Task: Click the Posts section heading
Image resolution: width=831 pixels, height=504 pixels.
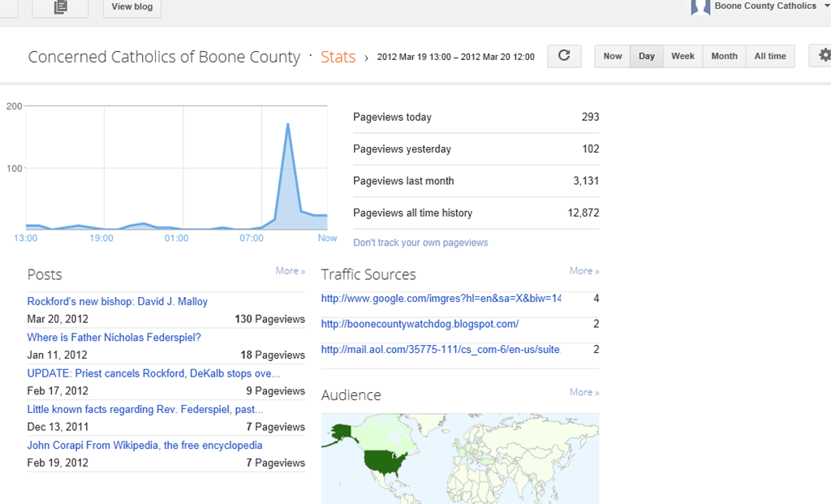Action: pyautogui.click(x=45, y=274)
